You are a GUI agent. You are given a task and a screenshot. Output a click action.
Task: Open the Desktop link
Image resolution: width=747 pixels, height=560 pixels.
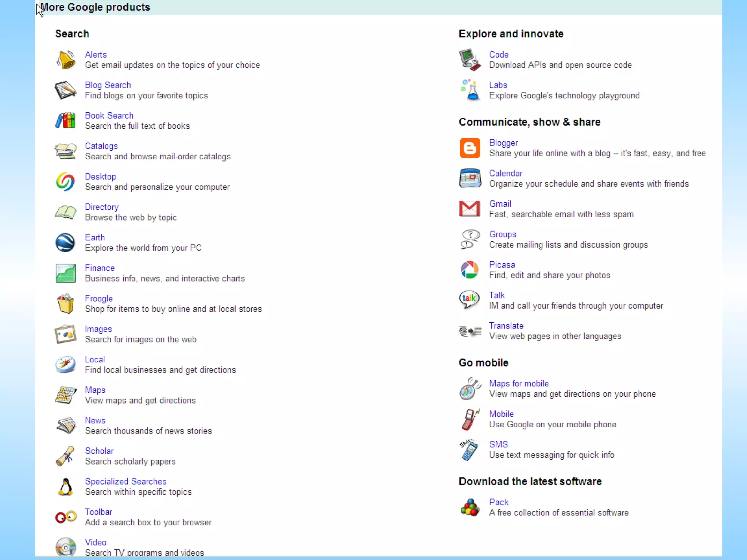100,177
